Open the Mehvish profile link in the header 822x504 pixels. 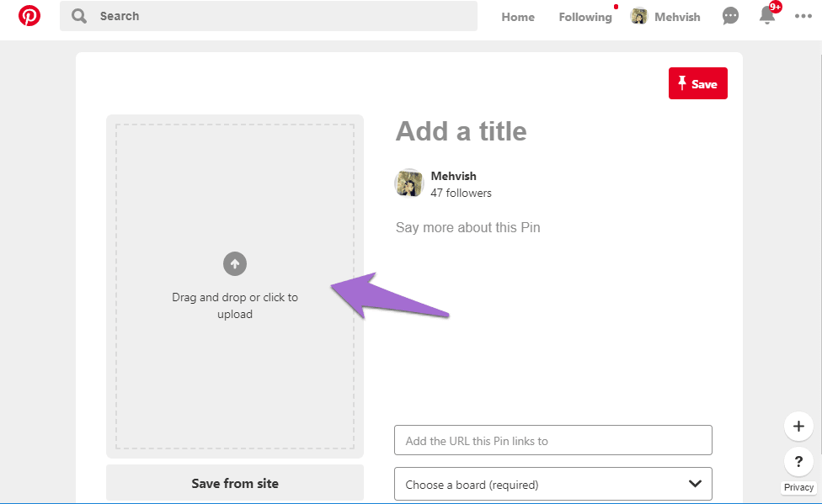(677, 17)
